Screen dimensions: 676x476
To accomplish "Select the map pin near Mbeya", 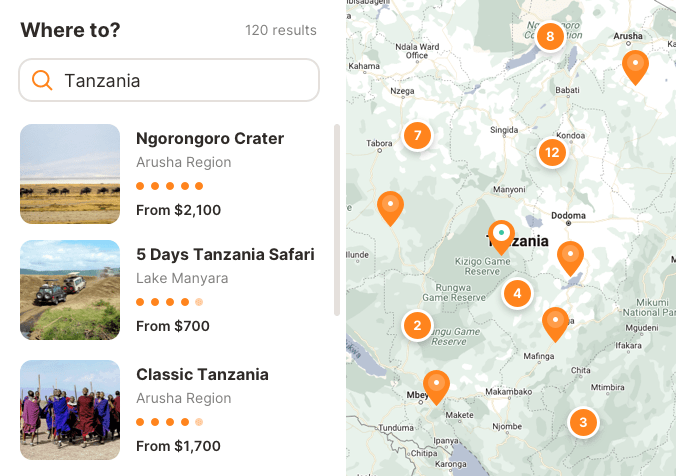I will coord(436,385).
